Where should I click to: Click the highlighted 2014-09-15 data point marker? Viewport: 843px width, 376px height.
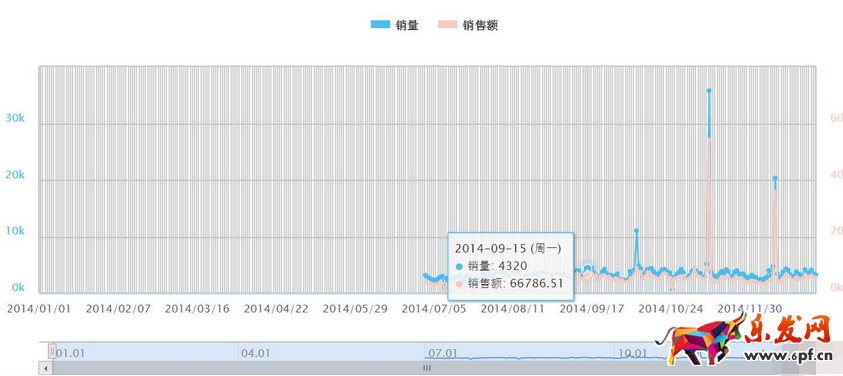(588, 268)
